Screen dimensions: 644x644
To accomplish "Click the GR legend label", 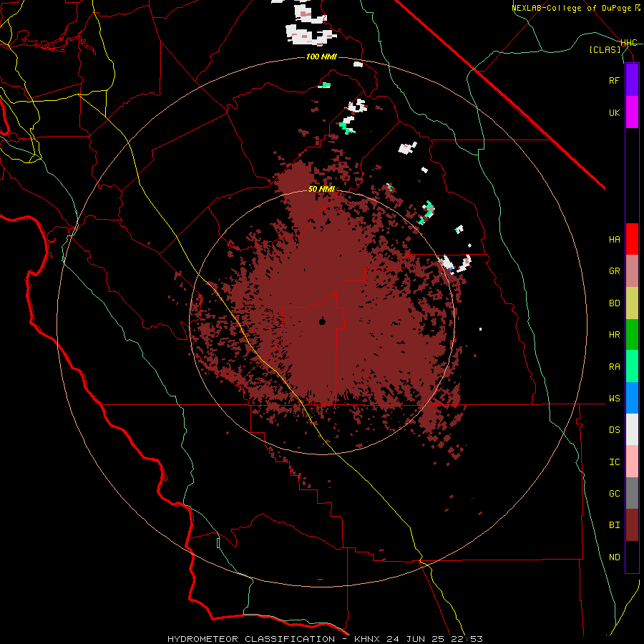I will pos(614,271).
